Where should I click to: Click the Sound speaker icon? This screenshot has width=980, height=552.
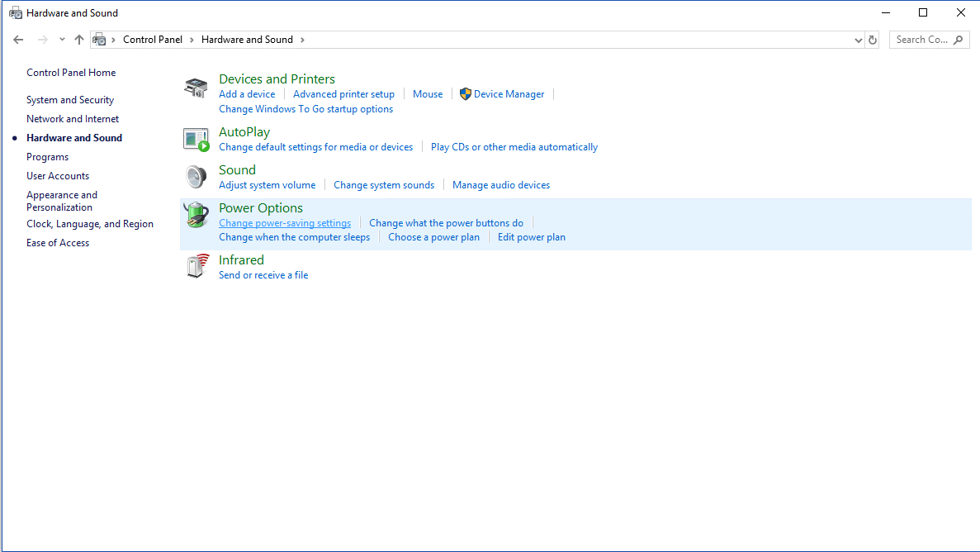196,177
